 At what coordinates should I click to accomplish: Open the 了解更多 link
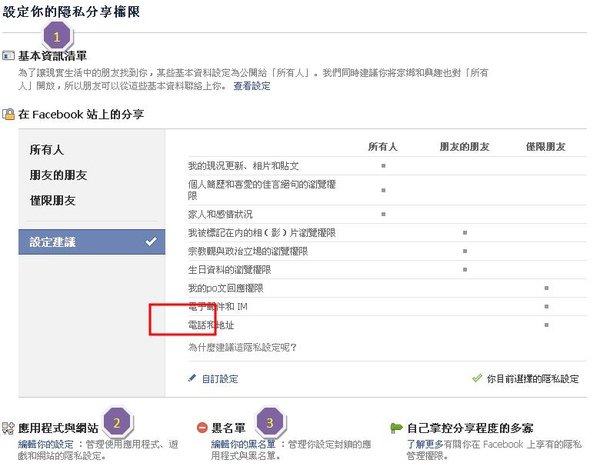[x=425, y=444]
